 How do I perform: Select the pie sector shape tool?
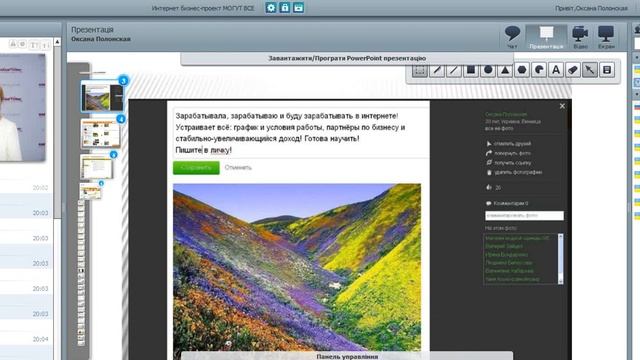539,70
